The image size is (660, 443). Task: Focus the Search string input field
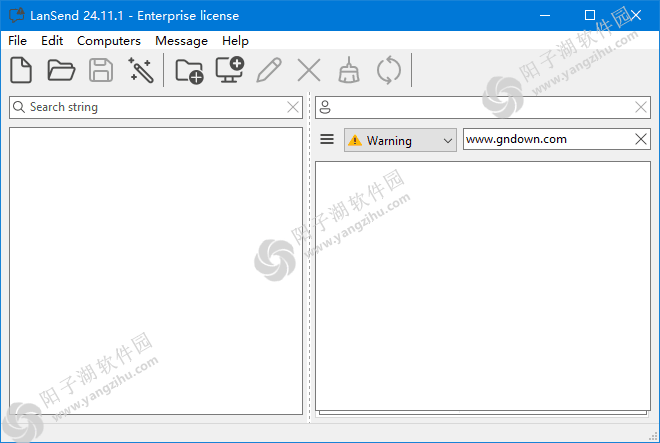pos(156,107)
